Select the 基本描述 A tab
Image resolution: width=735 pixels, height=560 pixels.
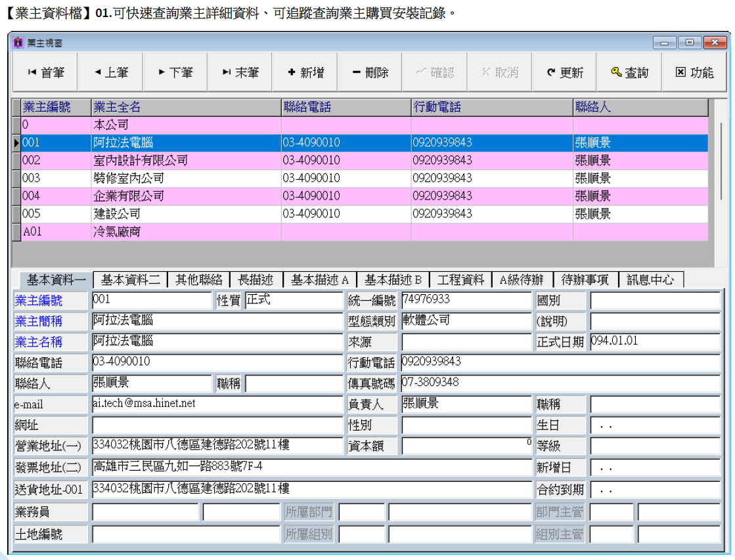320,280
